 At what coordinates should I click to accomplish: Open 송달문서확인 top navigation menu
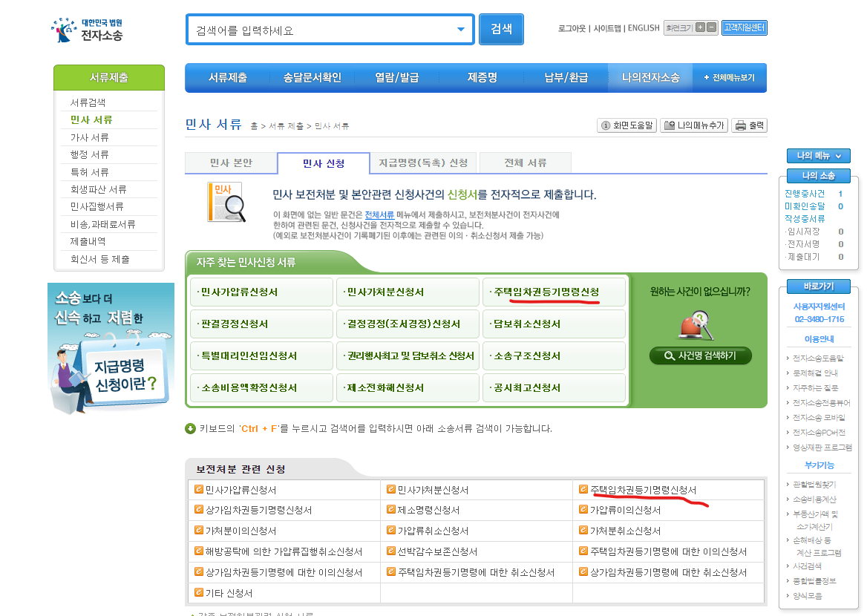point(312,78)
